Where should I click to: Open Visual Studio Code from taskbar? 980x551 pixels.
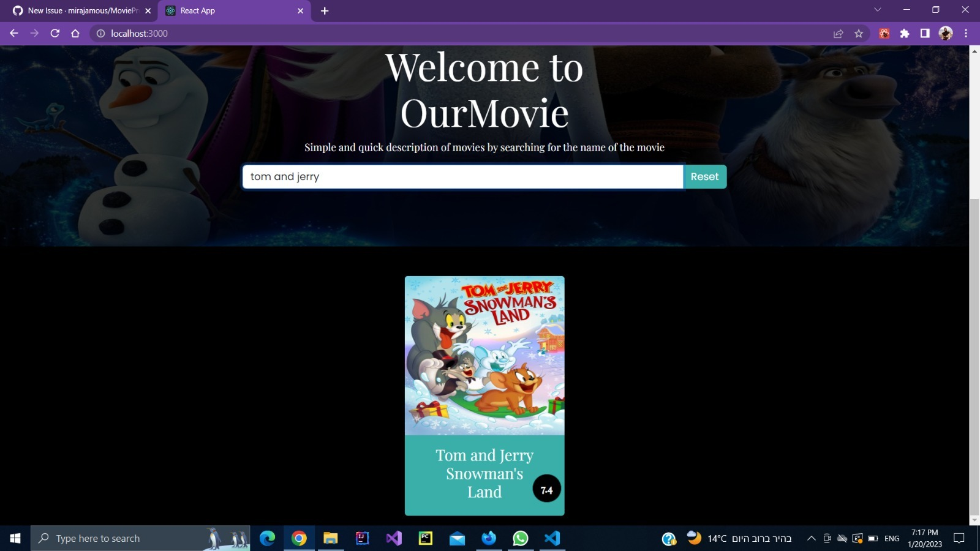[552, 538]
